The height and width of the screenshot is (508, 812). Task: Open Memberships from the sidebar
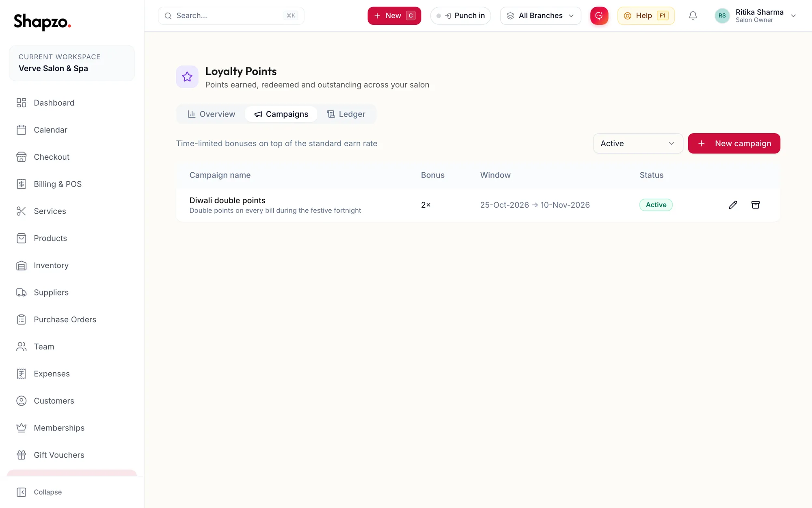[72, 428]
